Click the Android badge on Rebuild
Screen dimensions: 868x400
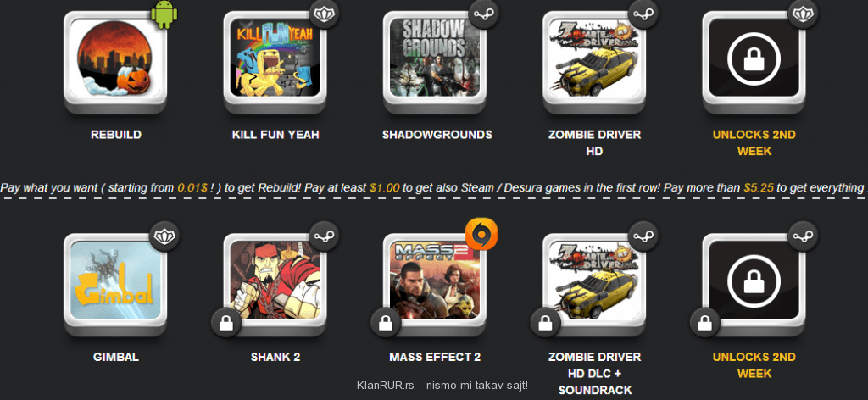click(164, 14)
